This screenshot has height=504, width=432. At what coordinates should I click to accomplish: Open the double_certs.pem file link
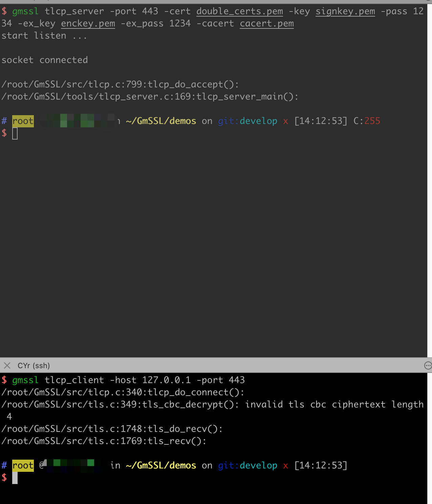(x=239, y=11)
